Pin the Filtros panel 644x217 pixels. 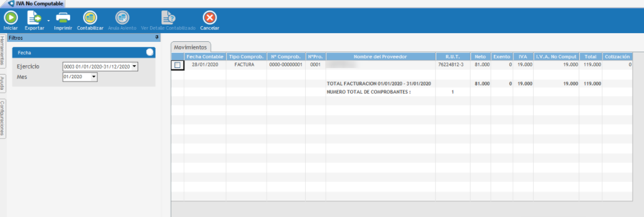coord(157,38)
